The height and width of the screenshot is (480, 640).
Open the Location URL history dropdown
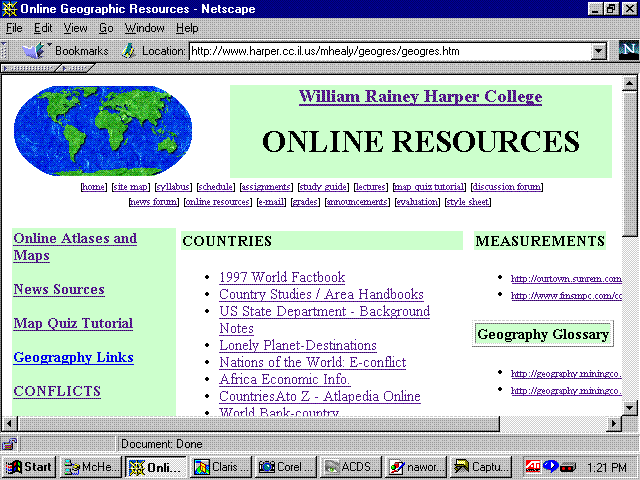(x=599, y=51)
